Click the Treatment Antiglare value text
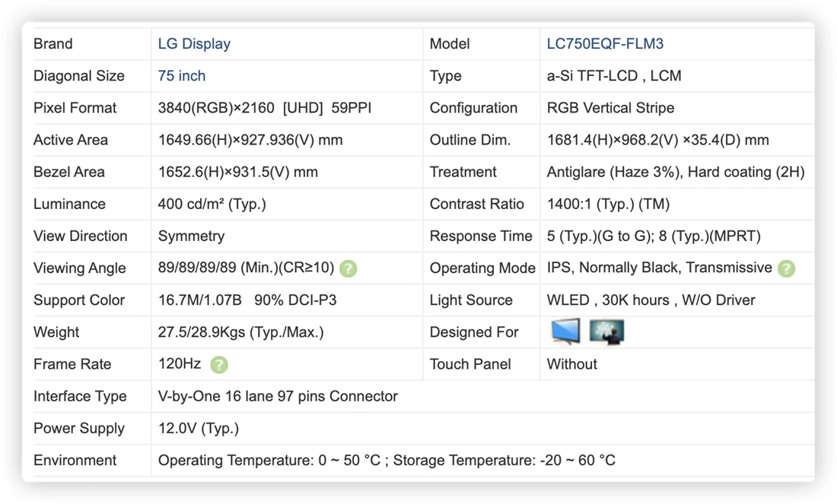Viewport: 837px width, 504px height. 675,172
